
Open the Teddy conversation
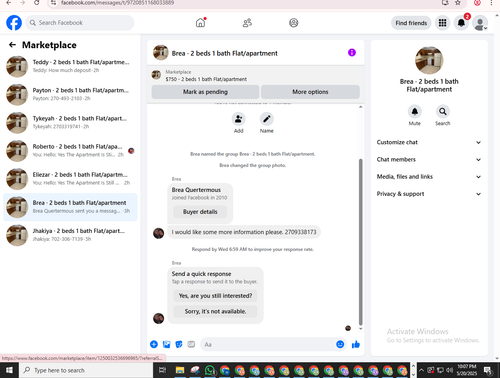point(70,66)
